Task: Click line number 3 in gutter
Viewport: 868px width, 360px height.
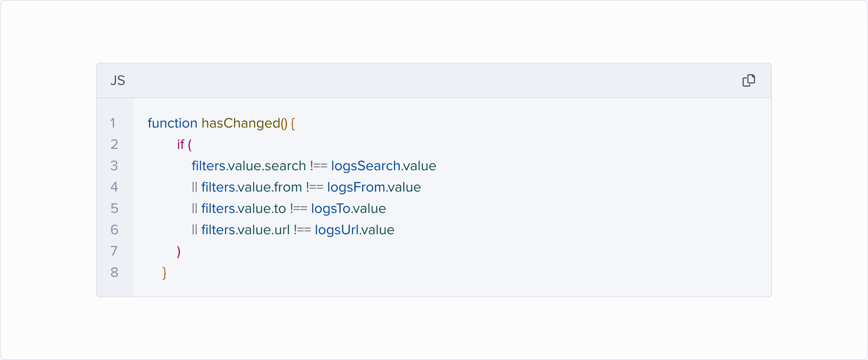Action: pyautogui.click(x=114, y=166)
